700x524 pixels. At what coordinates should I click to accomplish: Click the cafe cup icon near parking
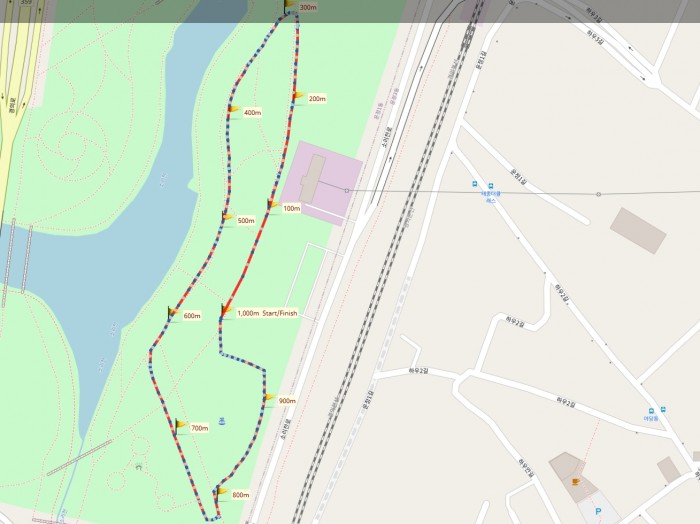575,482
